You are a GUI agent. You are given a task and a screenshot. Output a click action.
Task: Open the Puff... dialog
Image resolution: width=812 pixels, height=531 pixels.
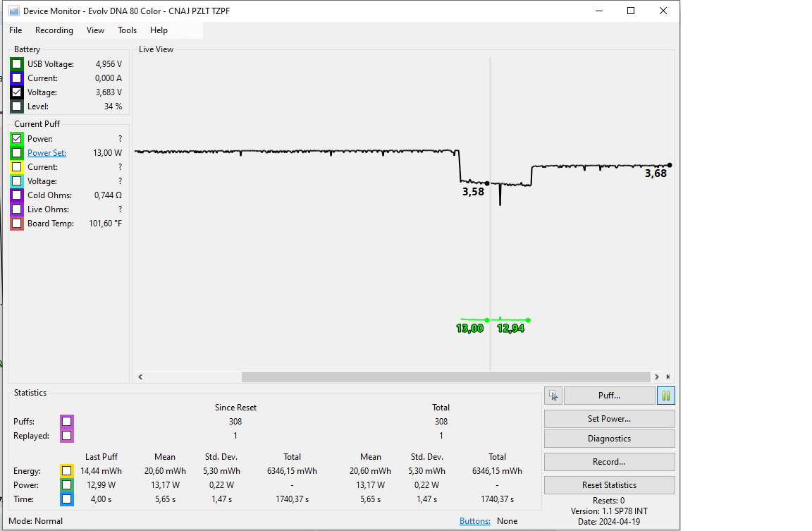(609, 396)
